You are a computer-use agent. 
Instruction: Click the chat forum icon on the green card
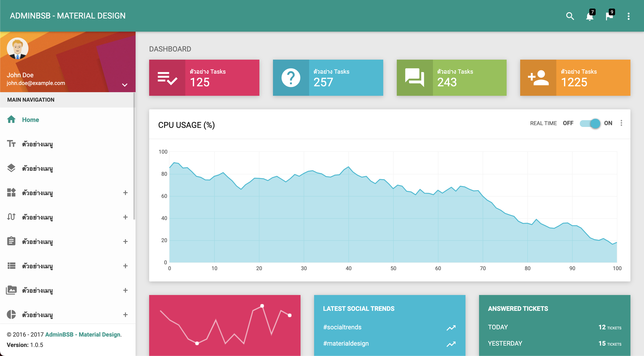tap(414, 77)
